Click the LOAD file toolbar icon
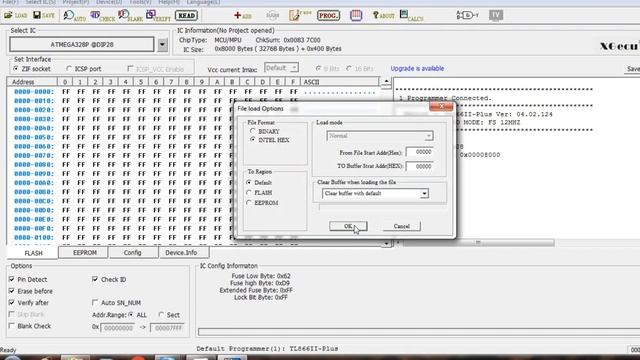The height and width of the screenshot is (360, 640). (x=16, y=16)
